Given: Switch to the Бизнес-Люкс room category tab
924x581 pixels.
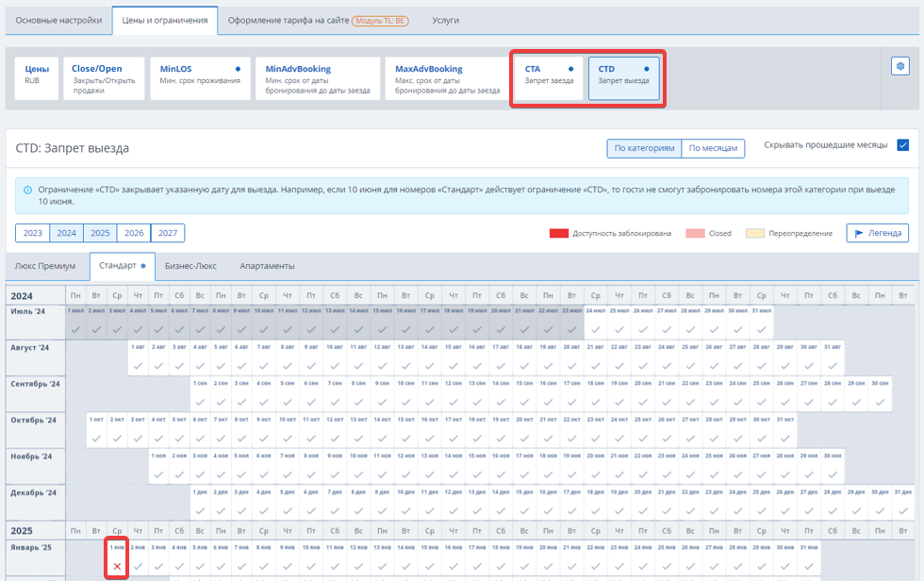Looking at the screenshot, I should pos(191,266).
